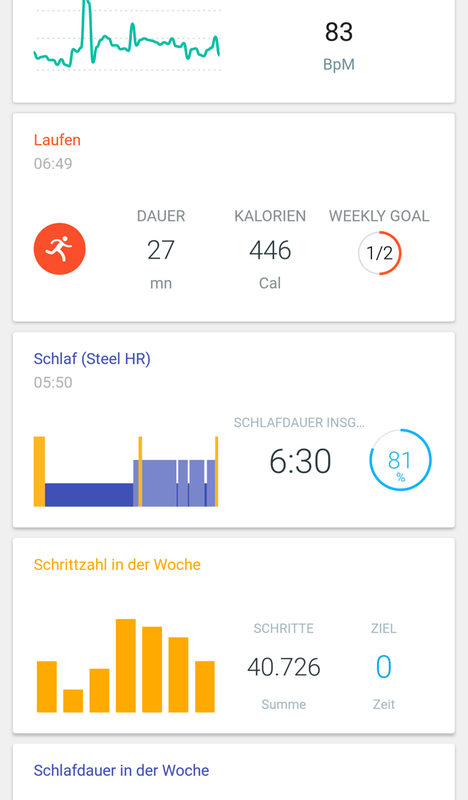Image resolution: width=468 pixels, height=800 pixels.
Task: Tap the 446 Cal calories value
Action: point(270,250)
